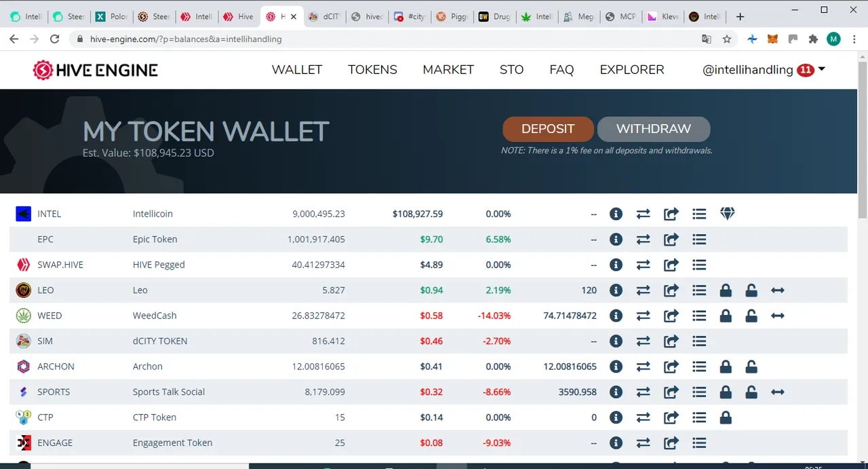Click Intellicoin token name
Screen dimensions: 868x469
click(x=153, y=214)
